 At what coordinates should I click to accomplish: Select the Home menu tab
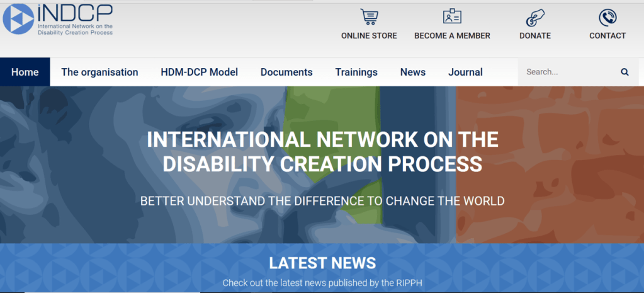25,72
